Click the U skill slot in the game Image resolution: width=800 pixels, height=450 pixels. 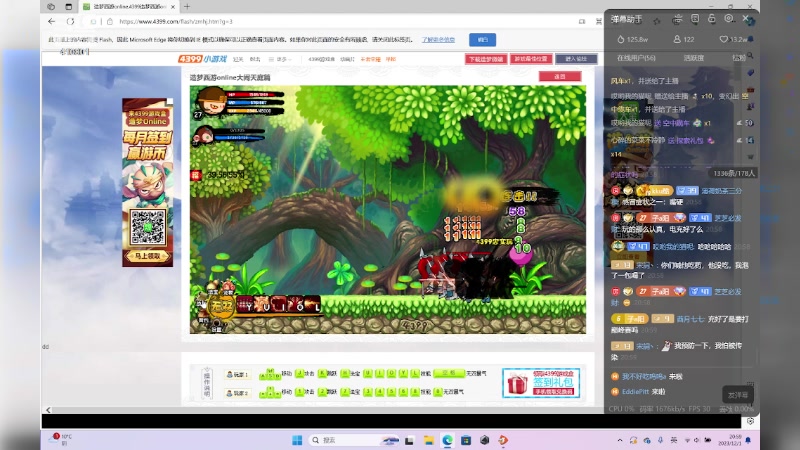[262, 305]
